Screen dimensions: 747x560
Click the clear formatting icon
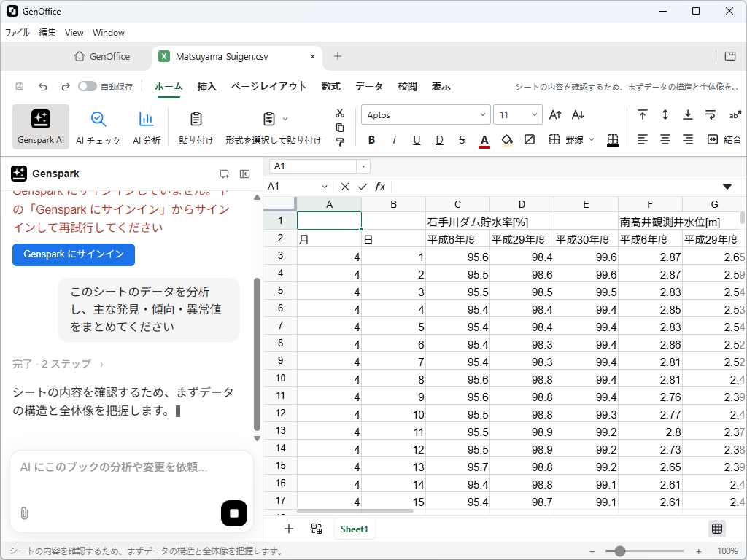coord(530,139)
